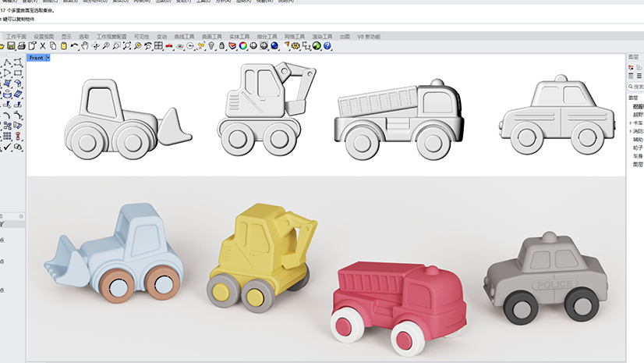
Task: Click the layer search field
Action: pyautogui.click(x=635, y=87)
